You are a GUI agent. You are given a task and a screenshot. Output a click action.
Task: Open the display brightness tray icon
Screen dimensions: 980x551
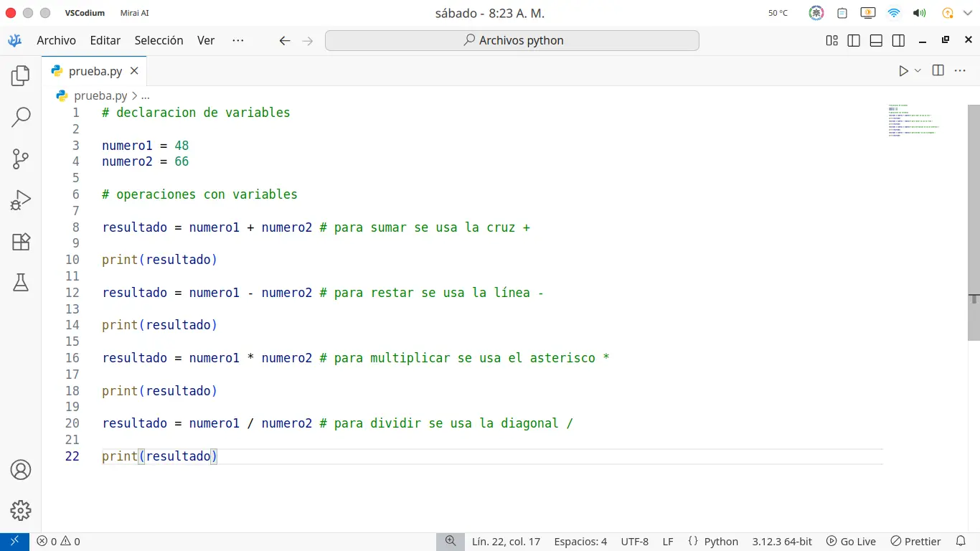pyautogui.click(x=867, y=13)
